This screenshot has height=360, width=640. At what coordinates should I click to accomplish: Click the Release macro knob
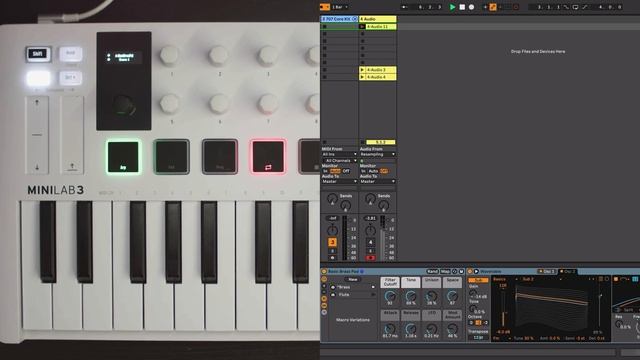pos(411,329)
